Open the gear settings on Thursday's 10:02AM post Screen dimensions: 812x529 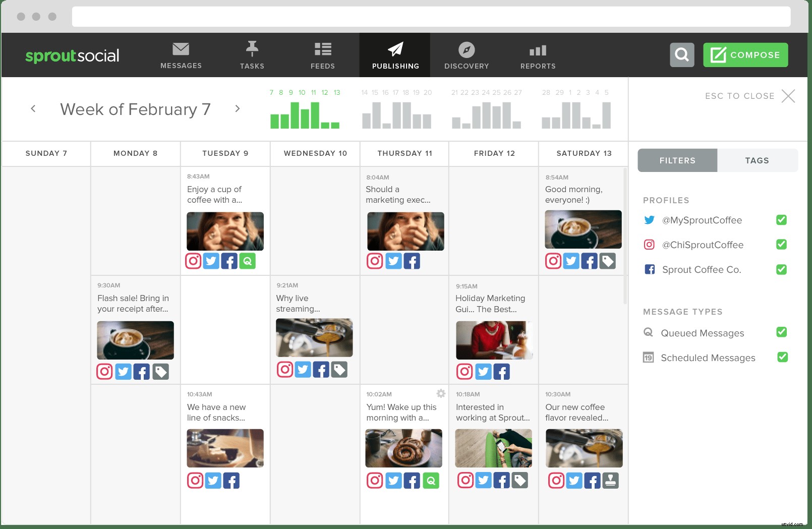[x=441, y=393]
